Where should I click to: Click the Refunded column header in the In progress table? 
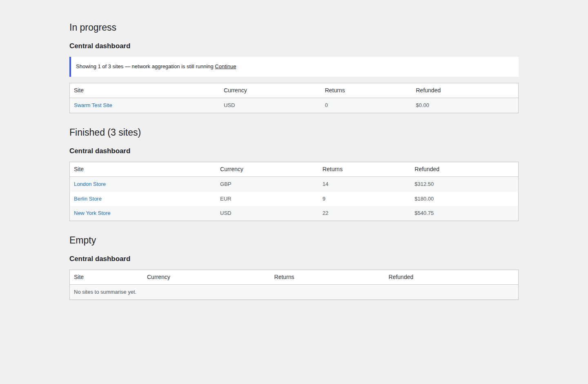(428, 90)
